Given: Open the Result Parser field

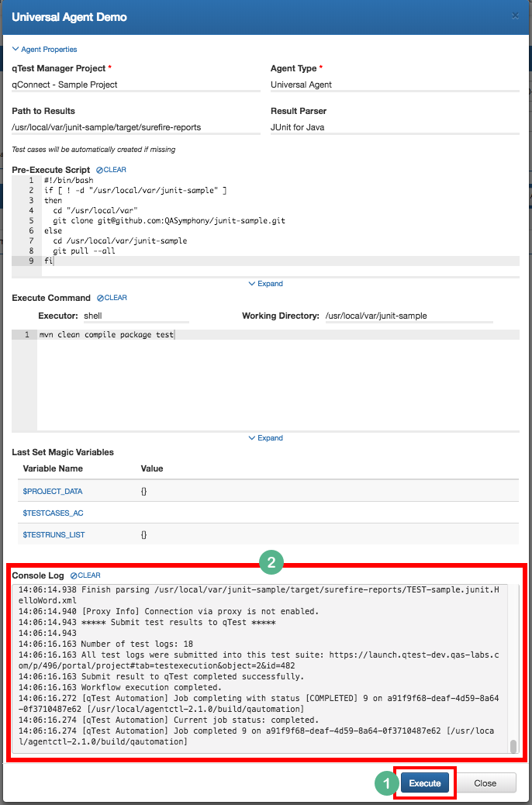Looking at the screenshot, I should point(396,127).
